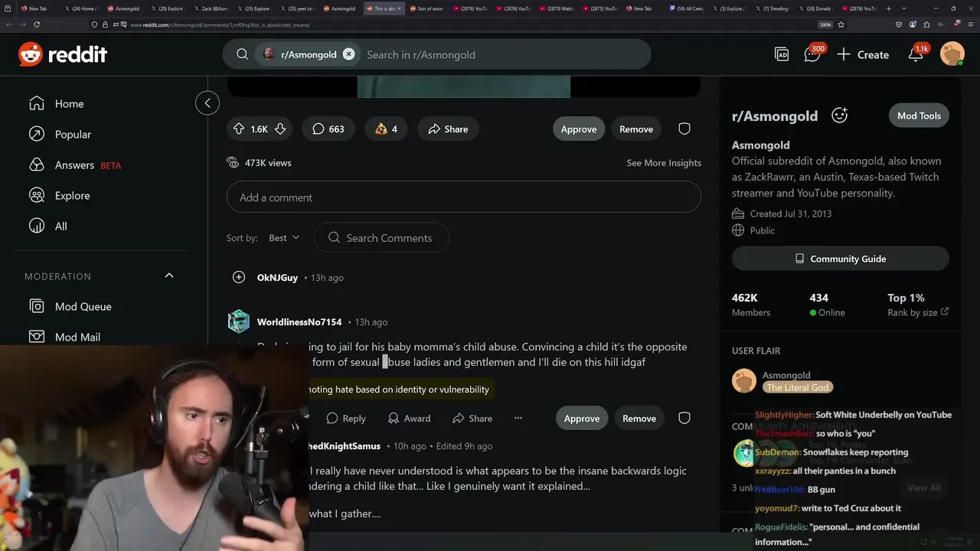
Task: Click the post moderation shield icon
Action: coord(684,129)
